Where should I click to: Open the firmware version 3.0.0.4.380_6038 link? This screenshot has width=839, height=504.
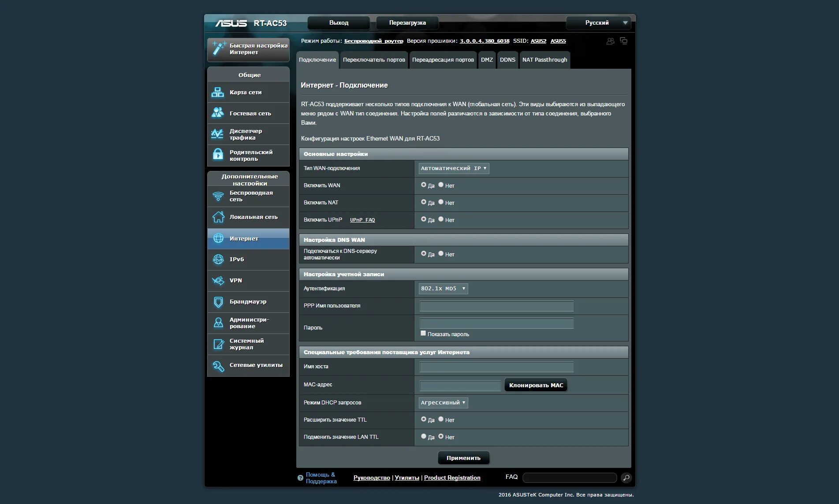tap(485, 41)
